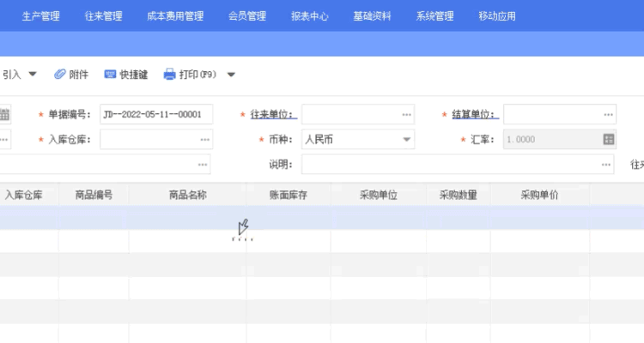Click ellipsis lookup button in 结算单位 field
Image resolution: width=644 pixels, height=343 pixels.
coord(608,115)
